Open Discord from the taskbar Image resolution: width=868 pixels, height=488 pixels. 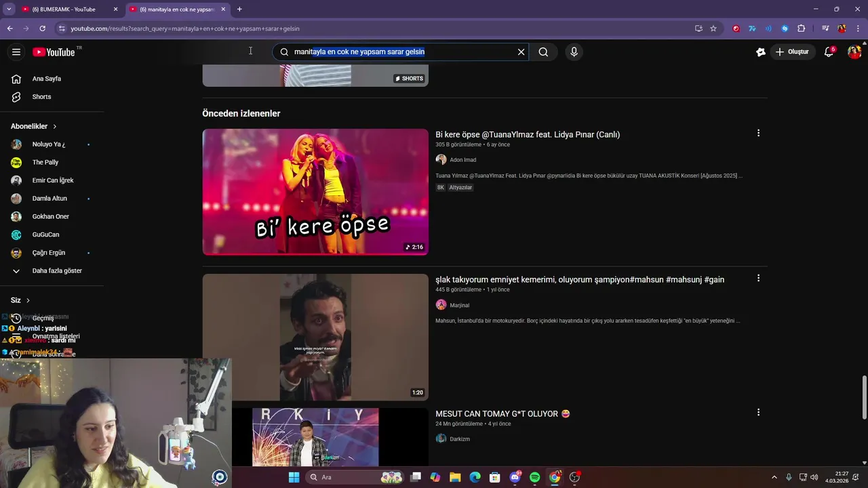tap(515, 477)
